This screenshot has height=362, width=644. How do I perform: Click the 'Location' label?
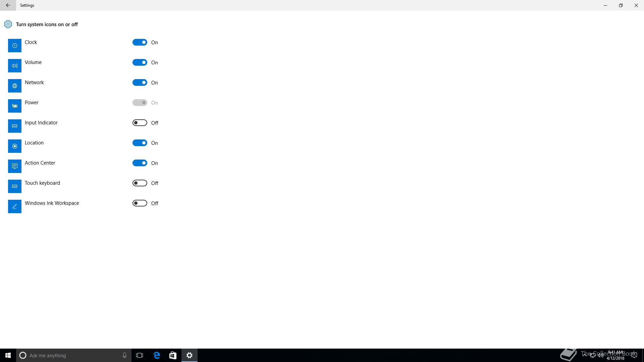tap(34, 143)
